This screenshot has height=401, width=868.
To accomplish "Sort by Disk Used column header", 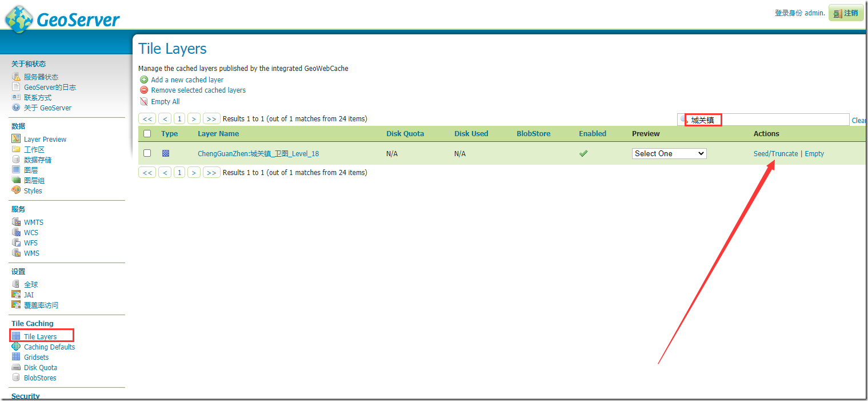I will coord(471,133).
